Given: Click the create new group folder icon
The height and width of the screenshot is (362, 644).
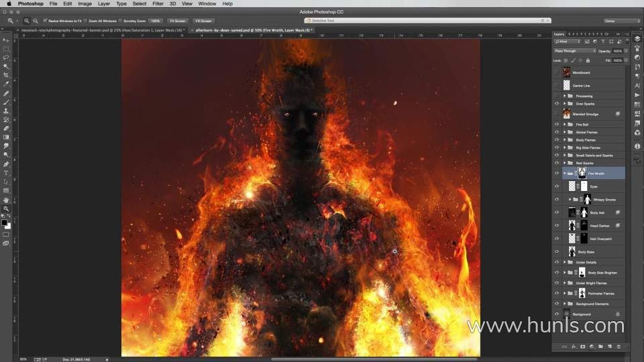Looking at the screenshot, I should [x=601, y=347].
